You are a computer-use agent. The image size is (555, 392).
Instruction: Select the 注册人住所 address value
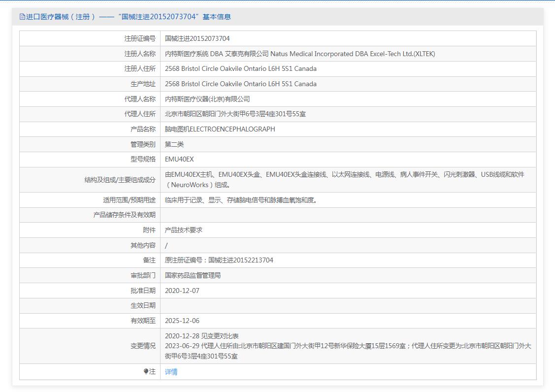[x=241, y=68]
